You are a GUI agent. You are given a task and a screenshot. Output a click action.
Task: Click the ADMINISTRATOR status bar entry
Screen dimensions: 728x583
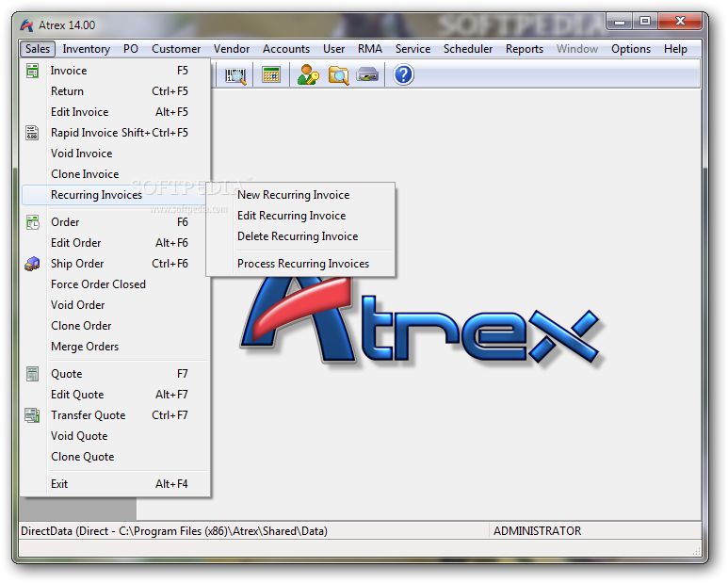point(537,531)
